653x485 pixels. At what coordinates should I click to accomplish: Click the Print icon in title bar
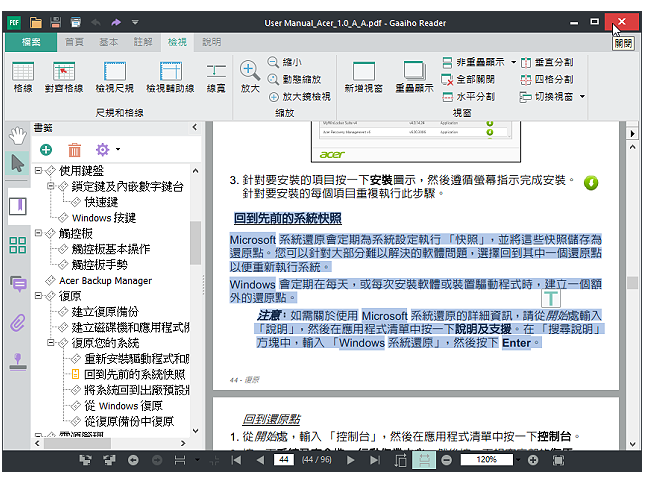tap(75, 22)
